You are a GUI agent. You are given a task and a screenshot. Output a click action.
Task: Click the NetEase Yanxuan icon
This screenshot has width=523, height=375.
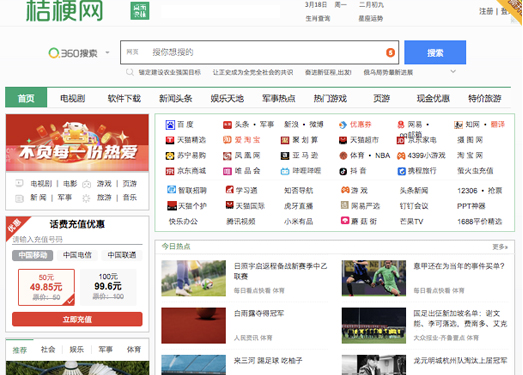(x=345, y=205)
